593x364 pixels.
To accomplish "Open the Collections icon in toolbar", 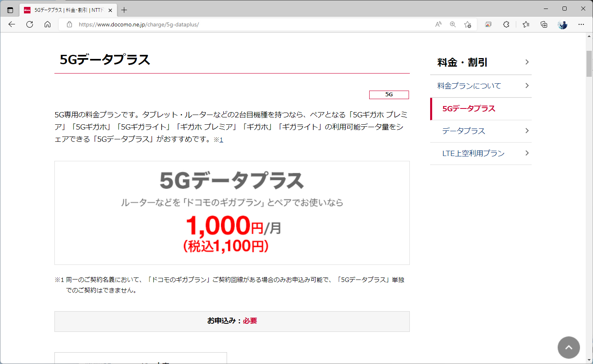I will (x=544, y=24).
